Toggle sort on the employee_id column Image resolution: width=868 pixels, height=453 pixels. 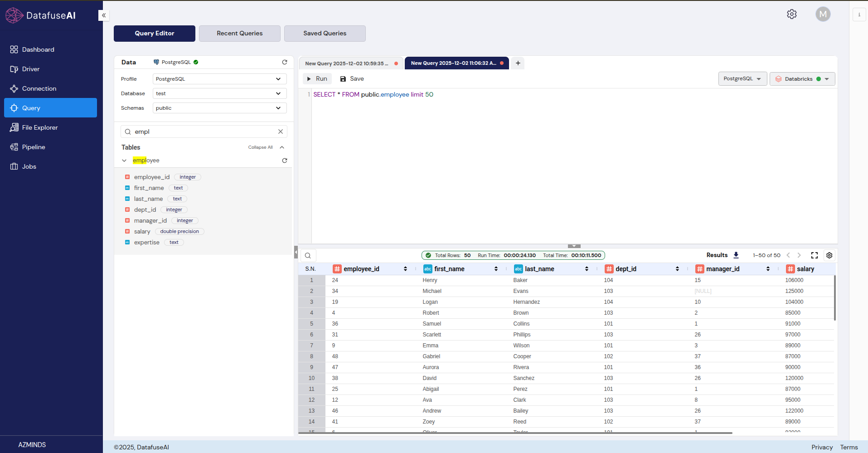tap(405, 268)
